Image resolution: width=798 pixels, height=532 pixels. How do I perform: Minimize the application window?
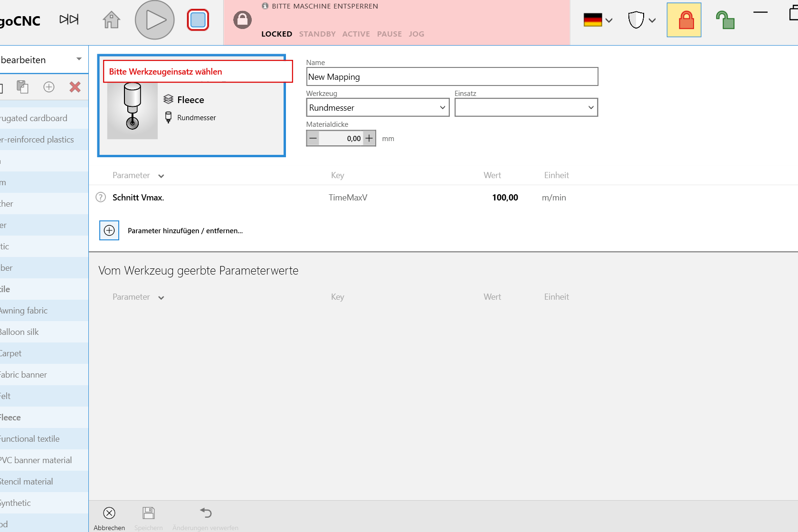pyautogui.click(x=760, y=12)
